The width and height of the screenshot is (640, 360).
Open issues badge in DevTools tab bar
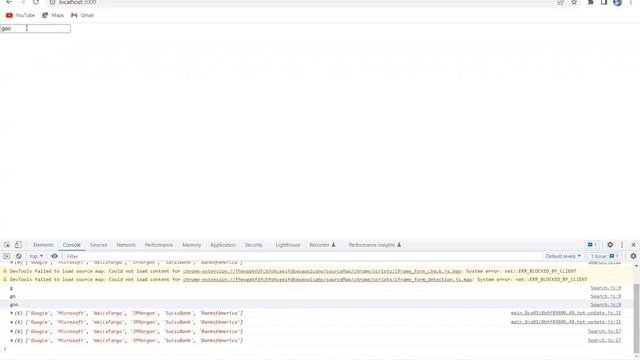click(x=592, y=245)
